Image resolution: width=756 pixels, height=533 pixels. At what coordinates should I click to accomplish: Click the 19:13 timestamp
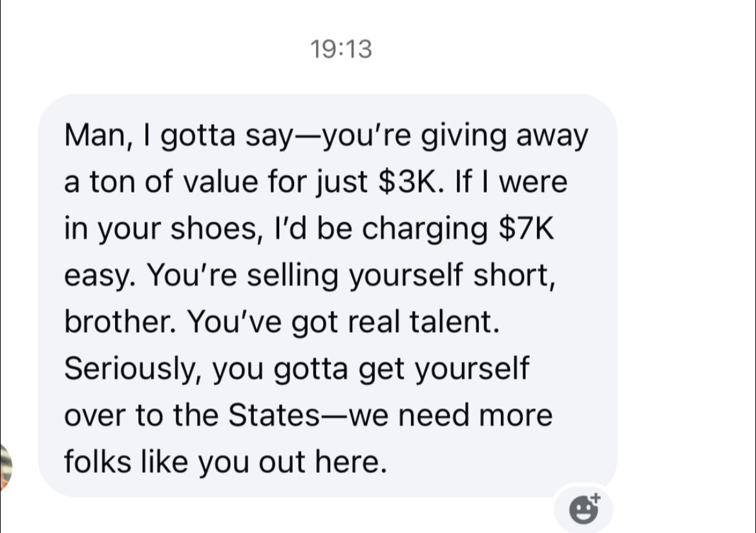click(x=341, y=49)
